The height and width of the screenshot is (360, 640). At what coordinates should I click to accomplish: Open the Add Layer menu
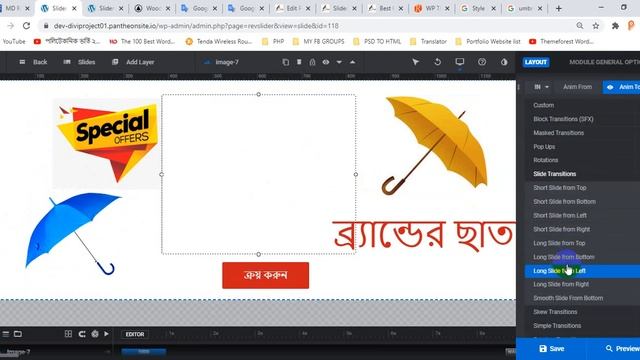pos(133,62)
